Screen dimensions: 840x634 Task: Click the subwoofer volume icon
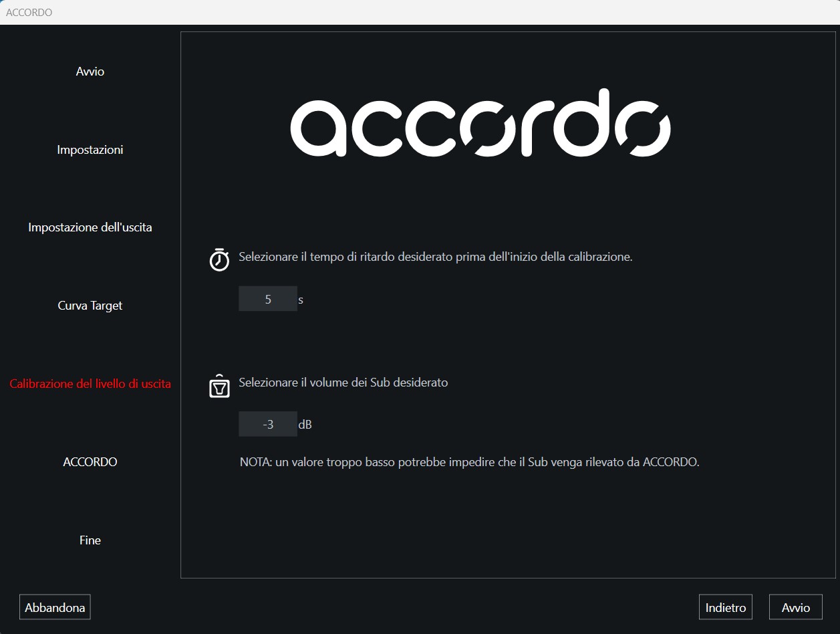[219, 386]
